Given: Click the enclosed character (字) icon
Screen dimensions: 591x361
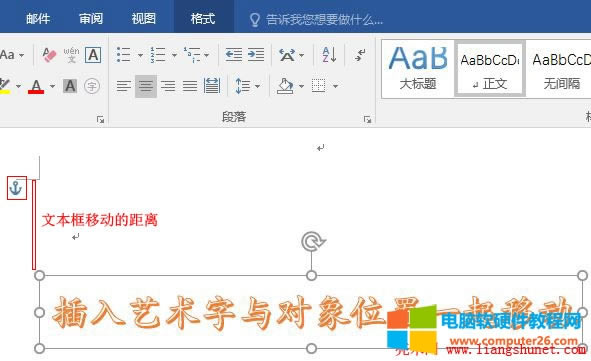Looking at the screenshot, I should point(92,86).
